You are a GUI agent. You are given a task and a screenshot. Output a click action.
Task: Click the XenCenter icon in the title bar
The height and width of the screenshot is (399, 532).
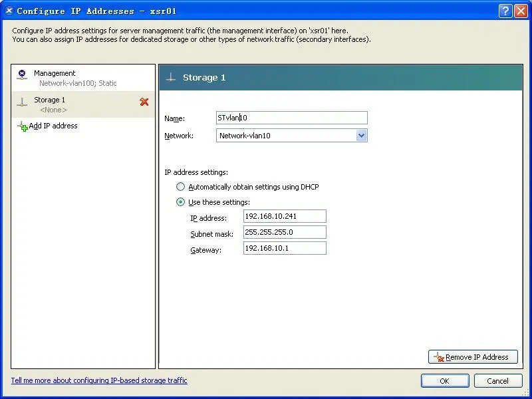pyautogui.click(x=9, y=11)
